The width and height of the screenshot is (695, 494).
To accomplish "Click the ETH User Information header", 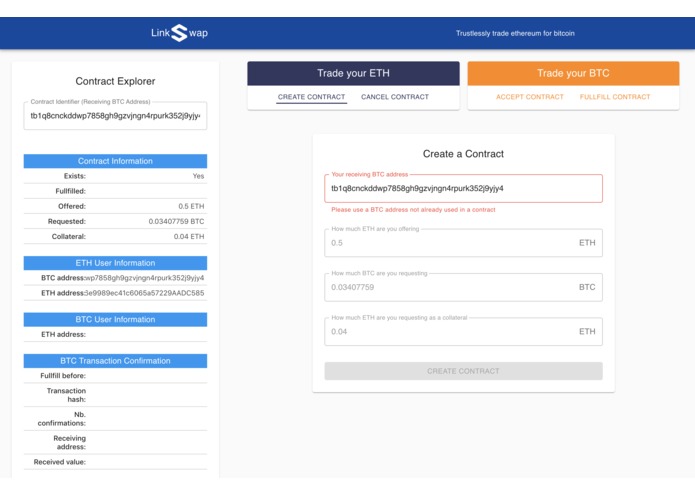I will [115, 263].
